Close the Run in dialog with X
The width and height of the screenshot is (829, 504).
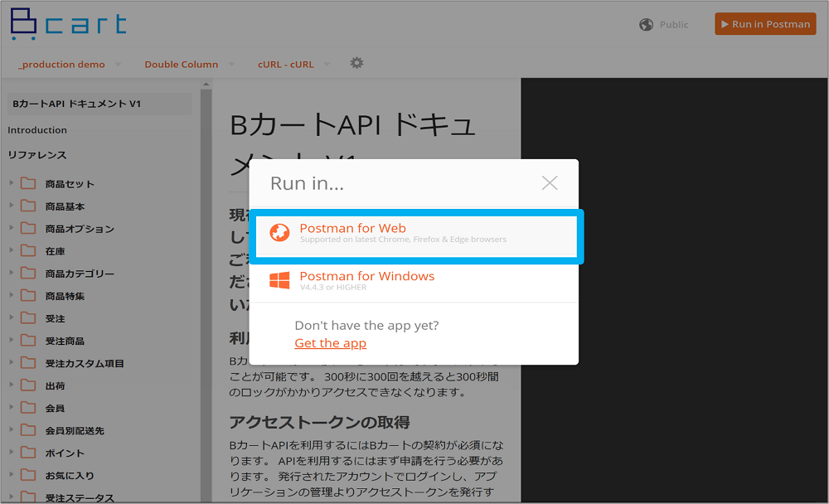[x=550, y=183]
